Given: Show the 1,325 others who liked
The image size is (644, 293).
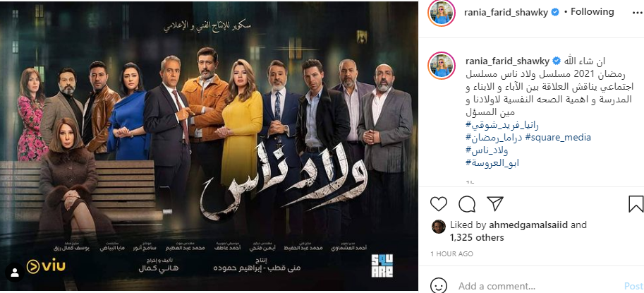Looking at the screenshot, I should [477, 237].
